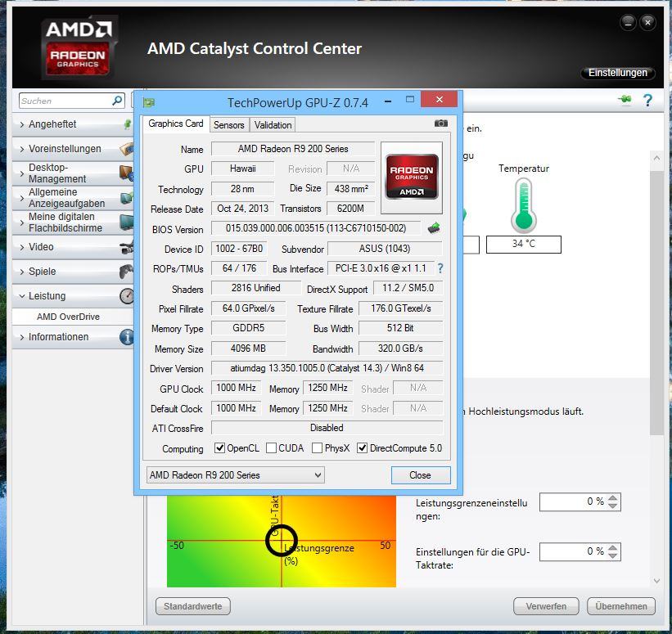Expand Meine digitalen Flachbildschirme section
672x634 pixels.
coord(22,223)
